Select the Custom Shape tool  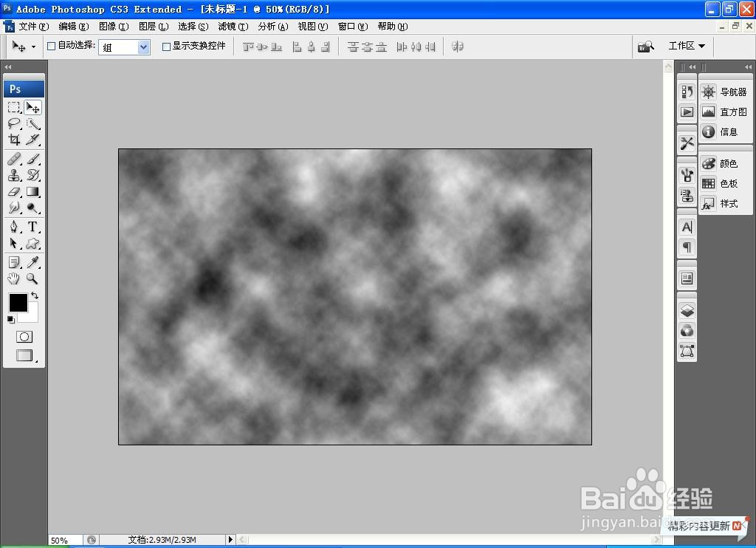click(32, 243)
